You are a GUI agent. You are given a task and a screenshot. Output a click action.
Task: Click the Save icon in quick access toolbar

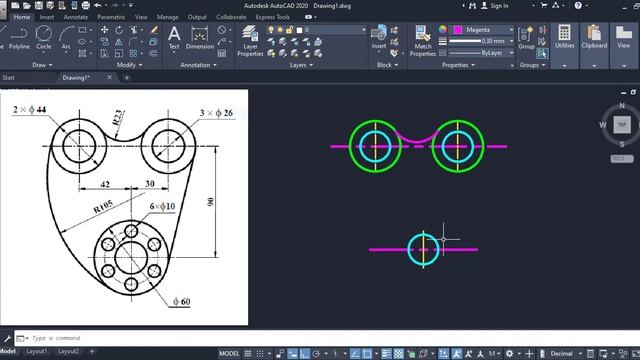39,5
